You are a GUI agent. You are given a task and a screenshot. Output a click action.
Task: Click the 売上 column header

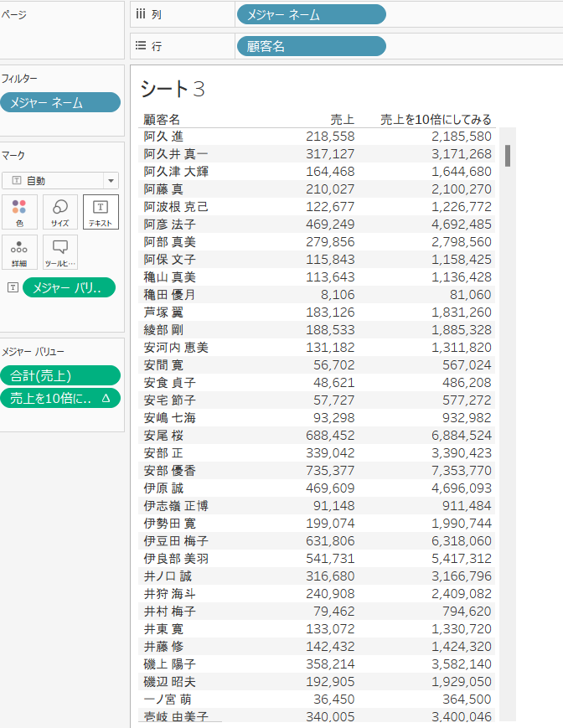[x=342, y=120]
